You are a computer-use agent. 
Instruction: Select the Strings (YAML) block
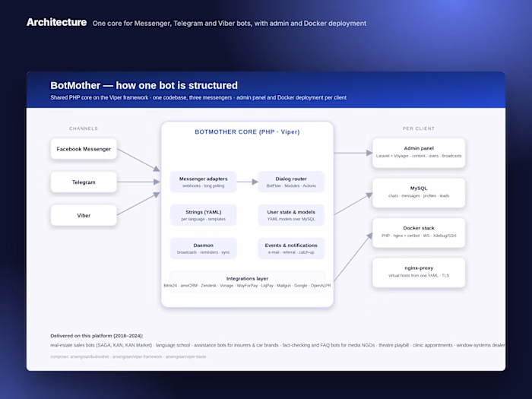coord(203,215)
